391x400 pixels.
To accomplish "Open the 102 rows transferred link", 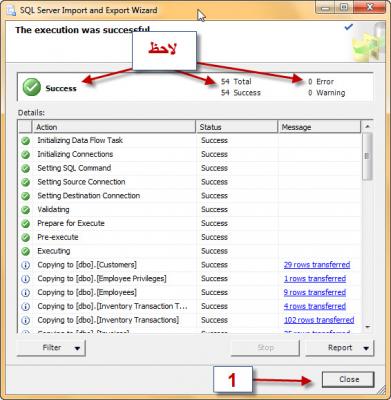I will click(319, 320).
